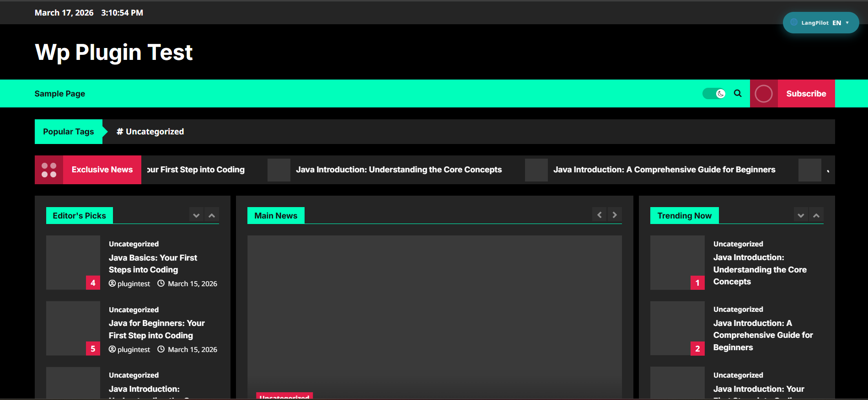Image resolution: width=868 pixels, height=400 pixels.
Task: Click March 15, 2026 date under Java for Beginners
Action: [x=193, y=350]
